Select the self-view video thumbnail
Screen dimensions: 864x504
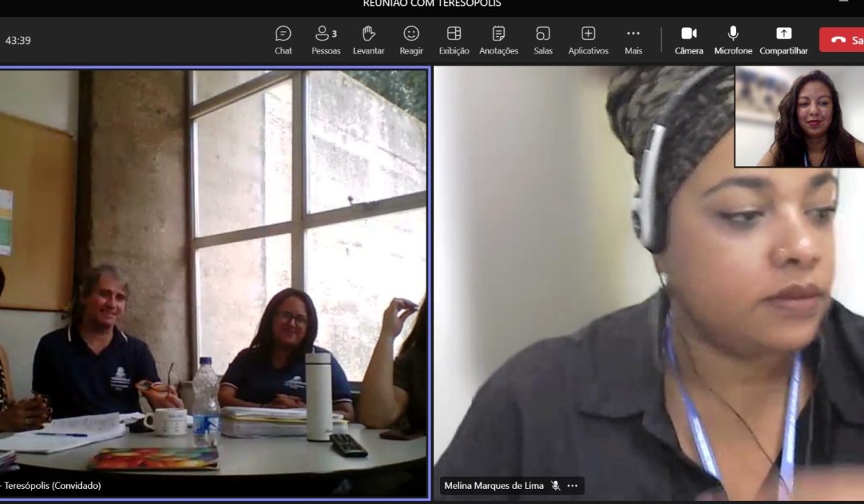[799, 117]
